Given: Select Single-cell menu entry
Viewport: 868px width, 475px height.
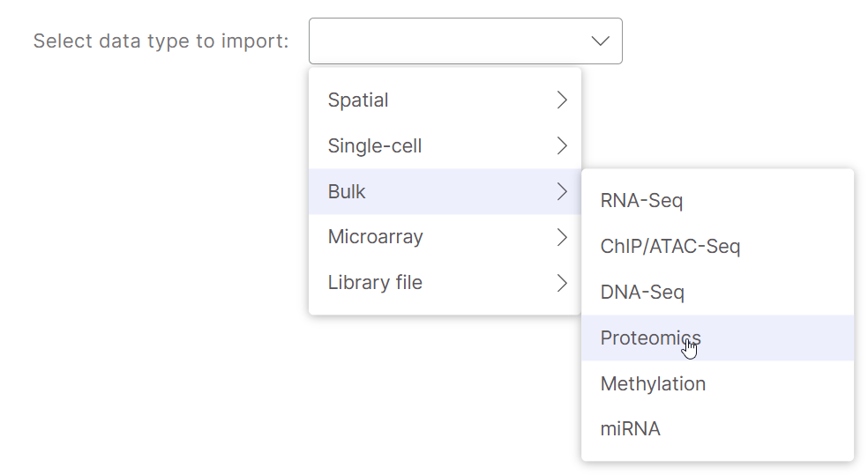Looking at the screenshot, I should [x=375, y=146].
